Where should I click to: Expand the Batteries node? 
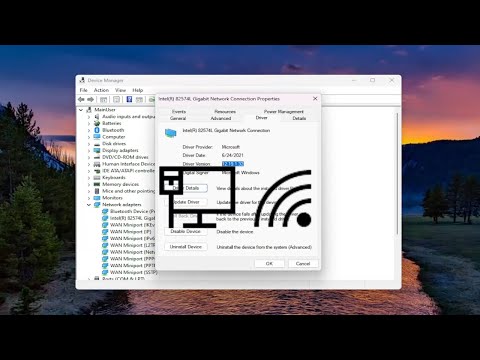(89, 123)
